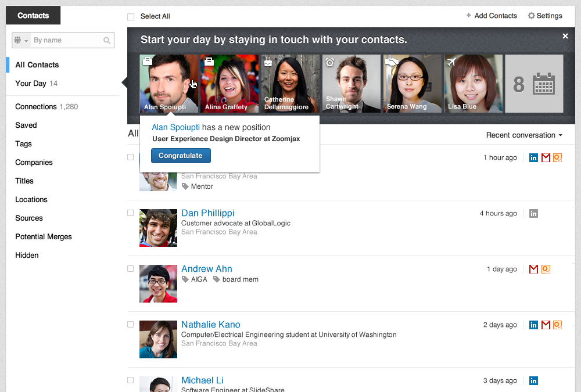Tick the checkbox next to Nathalie Kano

(x=130, y=325)
